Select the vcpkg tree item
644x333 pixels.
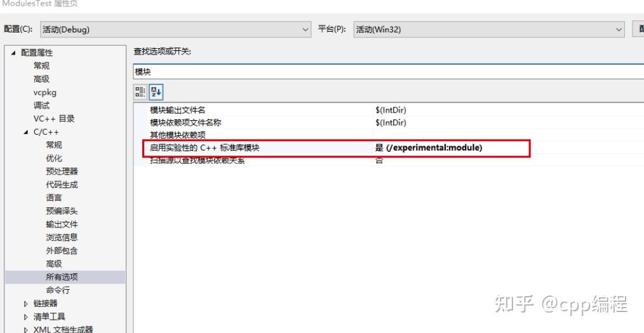click(x=44, y=92)
